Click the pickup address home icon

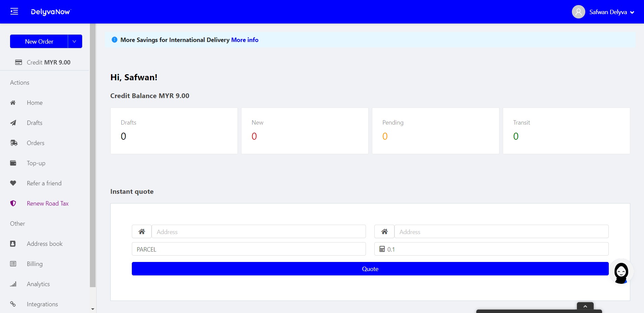coord(142,231)
